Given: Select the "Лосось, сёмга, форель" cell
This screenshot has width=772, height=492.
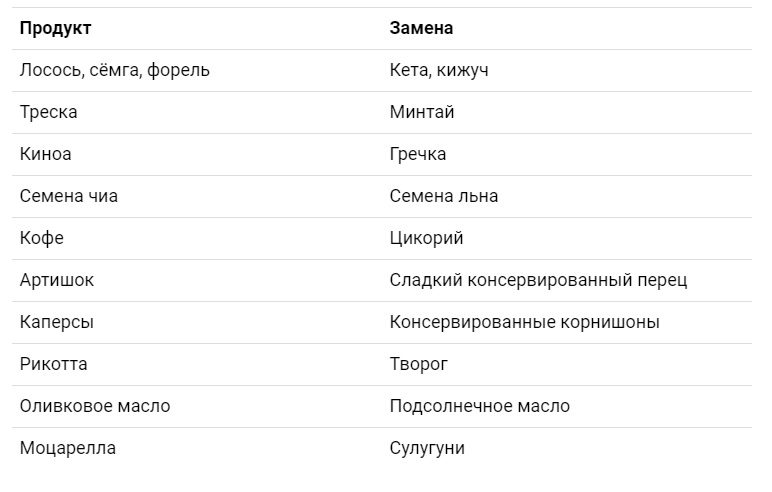Looking at the screenshot, I should pyautogui.click(x=115, y=70).
